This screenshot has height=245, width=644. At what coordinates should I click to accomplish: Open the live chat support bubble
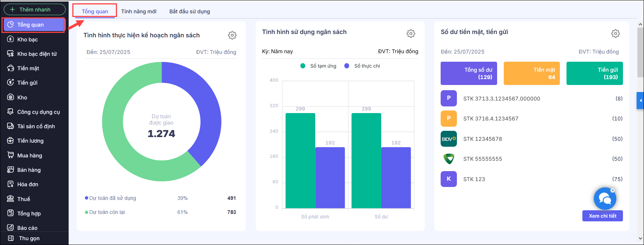tap(605, 199)
